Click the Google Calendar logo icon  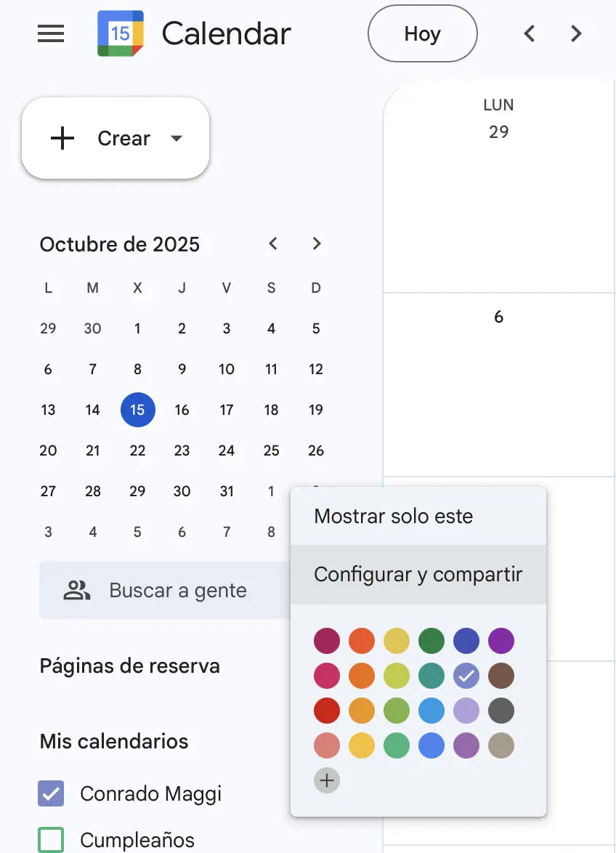[x=120, y=33]
